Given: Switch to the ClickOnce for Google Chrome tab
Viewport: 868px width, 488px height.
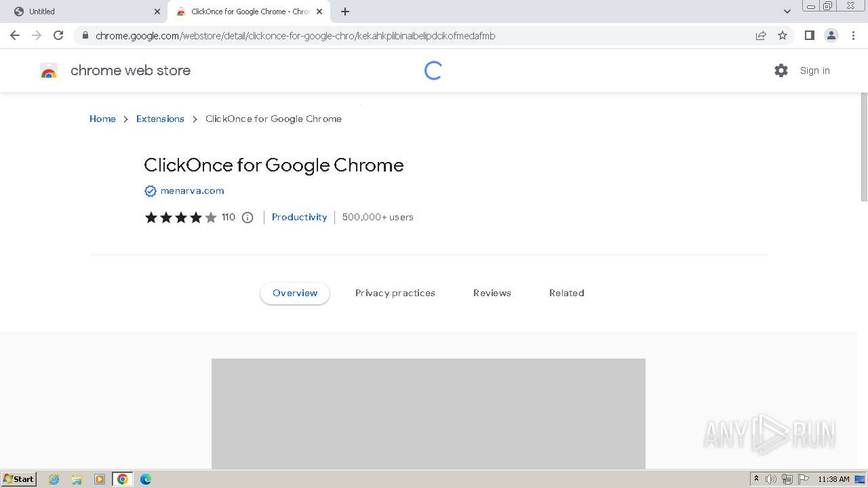Looking at the screenshot, I should pyautogui.click(x=249, y=12).
